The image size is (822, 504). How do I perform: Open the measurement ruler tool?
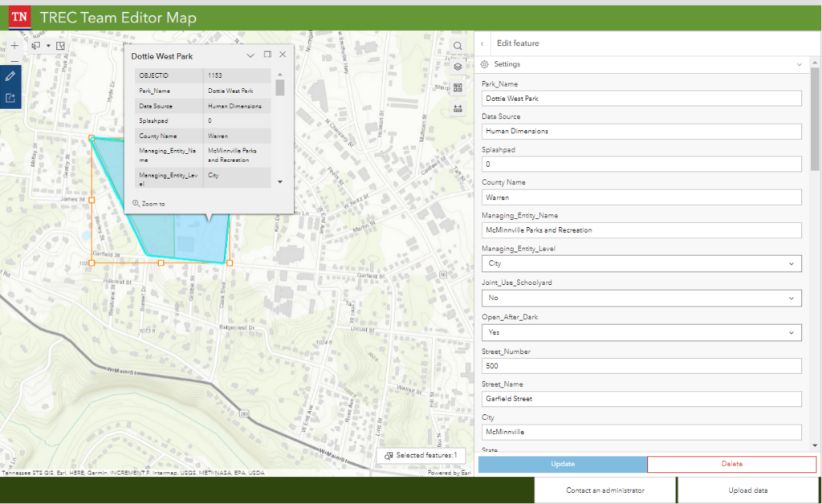pyautogui.click(x=458, y=108)
